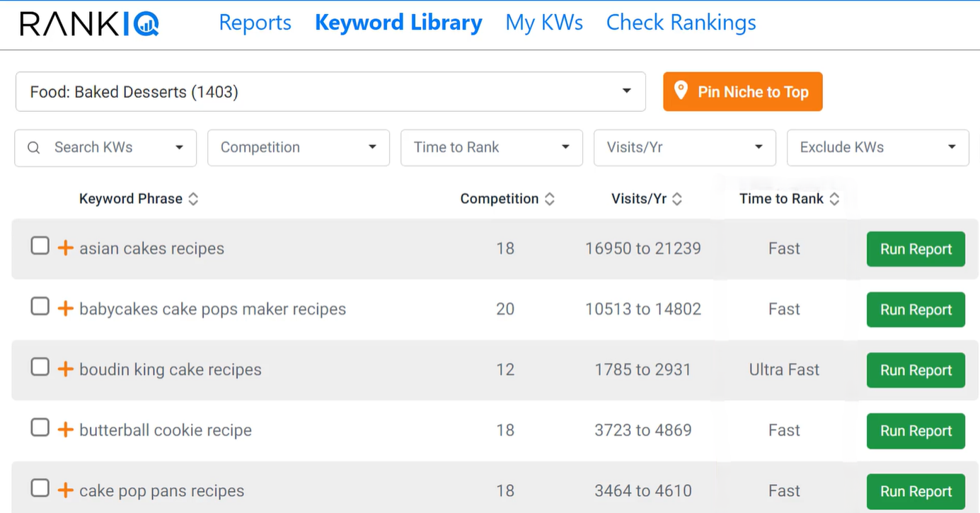Click plus icon for boudin king cake recipes
980x513 pixels.
[65, 369]
